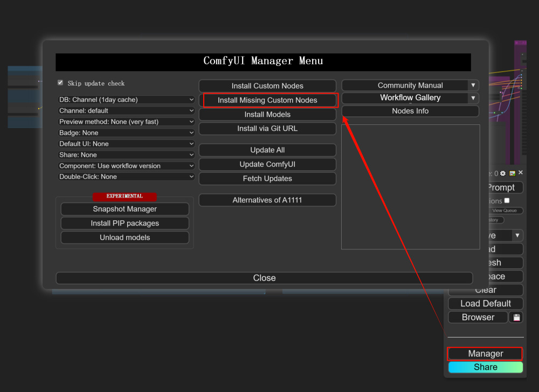Screen dimensions: 539x392
Task: Open Snapshot Manager
Action: (x=125, y=209)
